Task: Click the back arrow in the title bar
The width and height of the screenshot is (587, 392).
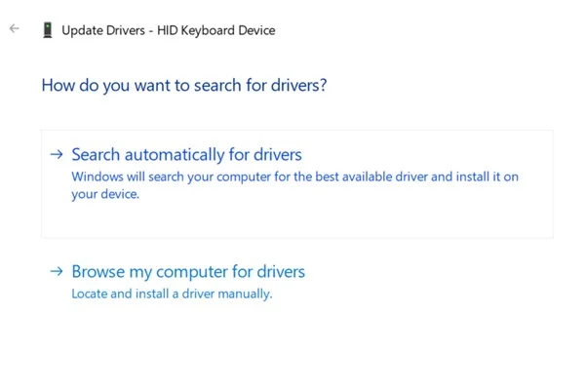Action: (x=14, y=29)
